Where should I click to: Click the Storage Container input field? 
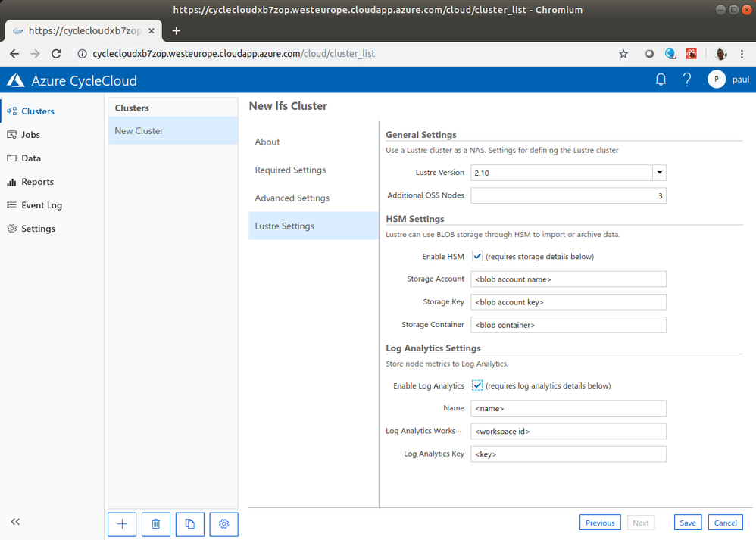[568, 325]
